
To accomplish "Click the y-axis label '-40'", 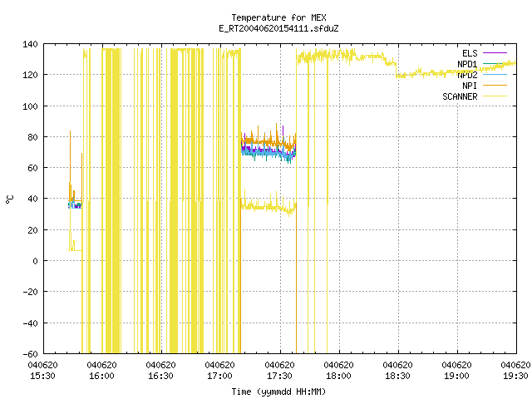I will (x=30, y=323).
